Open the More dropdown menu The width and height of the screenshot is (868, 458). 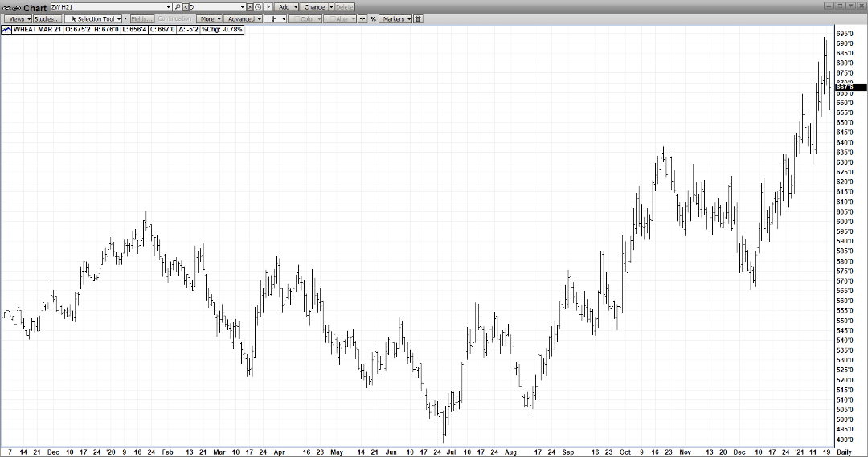tap(209, 18)
